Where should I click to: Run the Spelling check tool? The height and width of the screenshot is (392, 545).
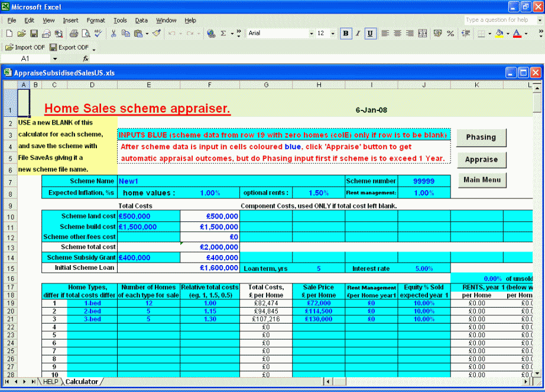point(98,33)
